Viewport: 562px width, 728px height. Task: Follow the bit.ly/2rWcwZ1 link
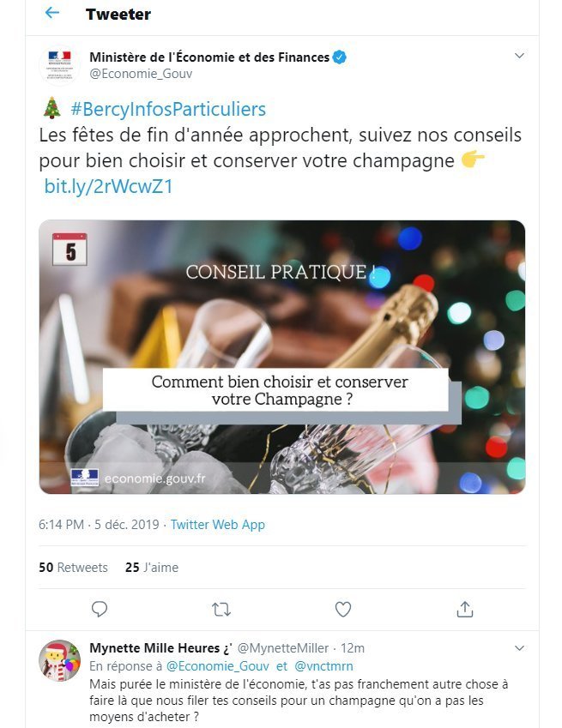coord(108,186)
